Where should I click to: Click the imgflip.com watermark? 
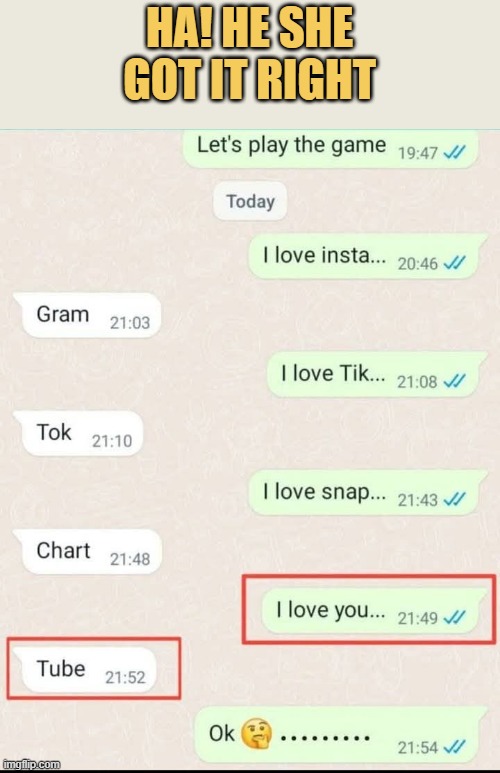click(31, 765)
